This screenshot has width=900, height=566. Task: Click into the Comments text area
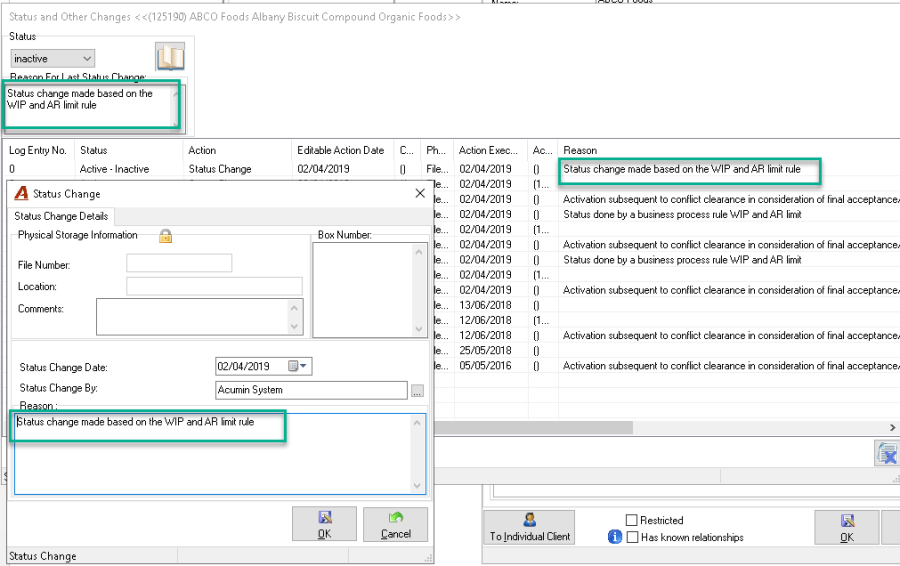pos(194,317)
